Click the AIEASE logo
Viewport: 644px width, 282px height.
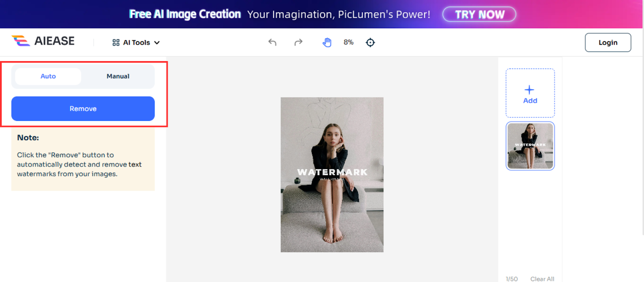43,41
